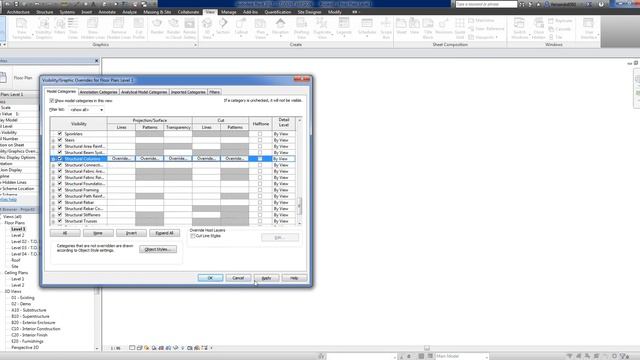Uncheck visibility for Sprinklers row
Viewport: 640px width, 360px height.
(x=60, y=133)
